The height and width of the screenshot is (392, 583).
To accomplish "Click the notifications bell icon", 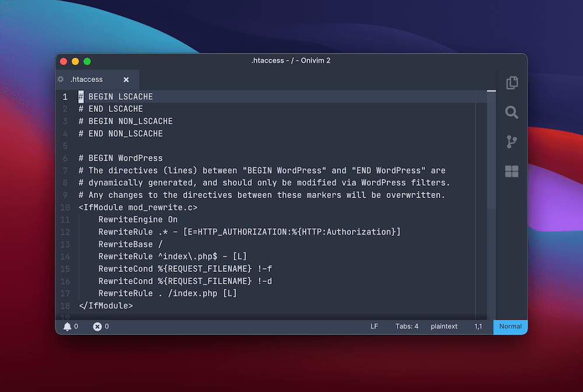I will click(x=67, y=327).
